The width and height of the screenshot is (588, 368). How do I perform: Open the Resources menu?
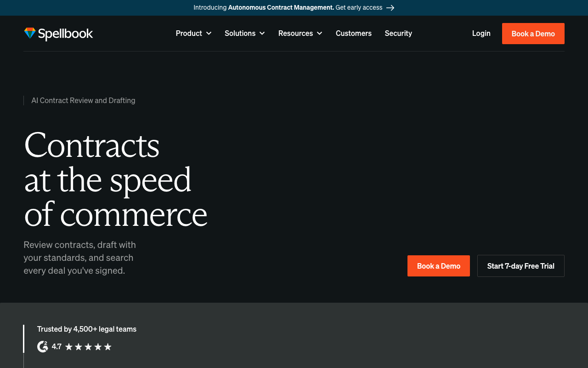300,34
